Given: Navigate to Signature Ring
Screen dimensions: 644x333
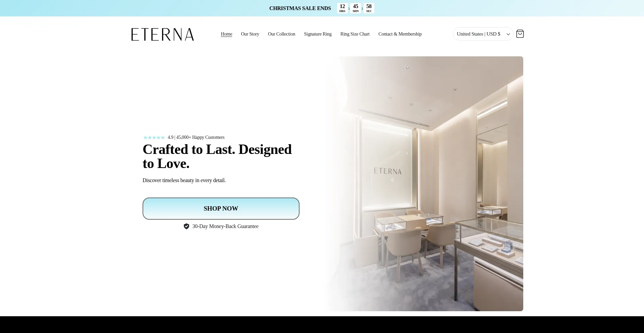Looking at the screenshot, I should coord(318,34).
